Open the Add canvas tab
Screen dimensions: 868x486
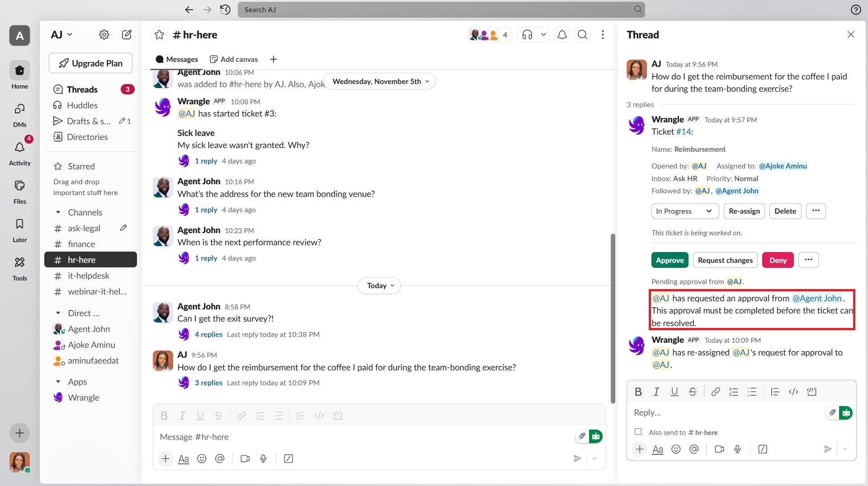click(x=234, y=59)
